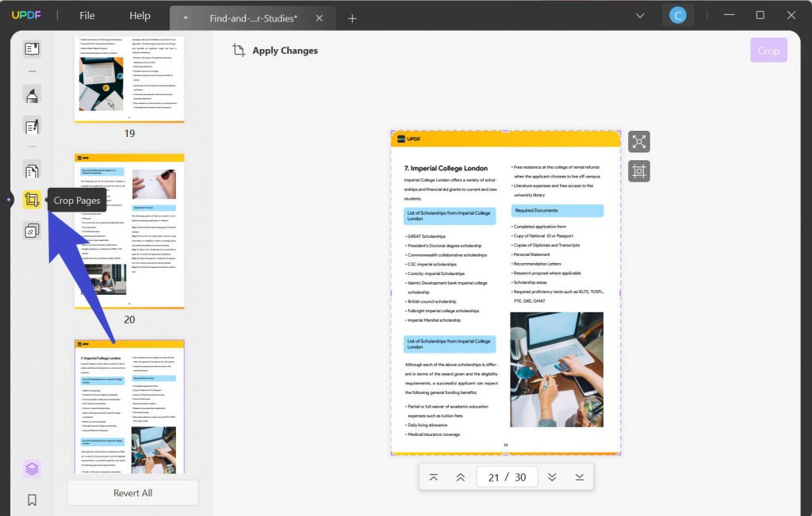Select the Comment highlighter tool icon
This screenshot has height=516, width=812.
click(32, 94)
